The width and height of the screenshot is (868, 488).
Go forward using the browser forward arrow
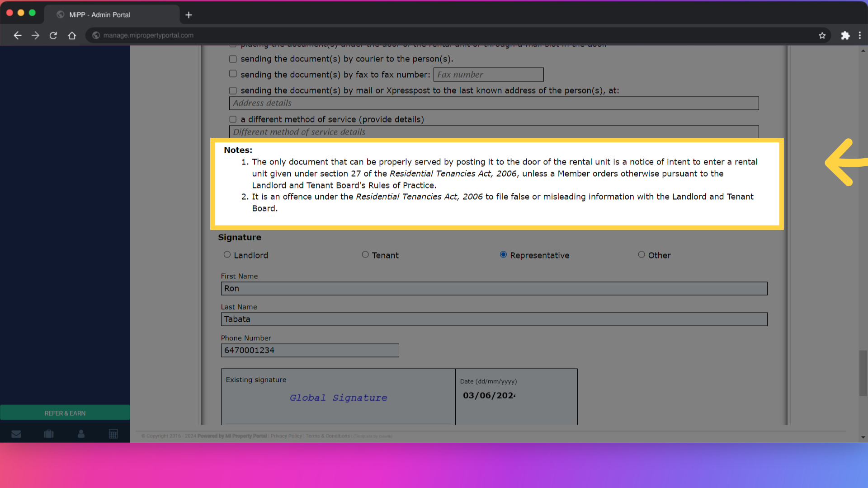[x=35, y=35]
